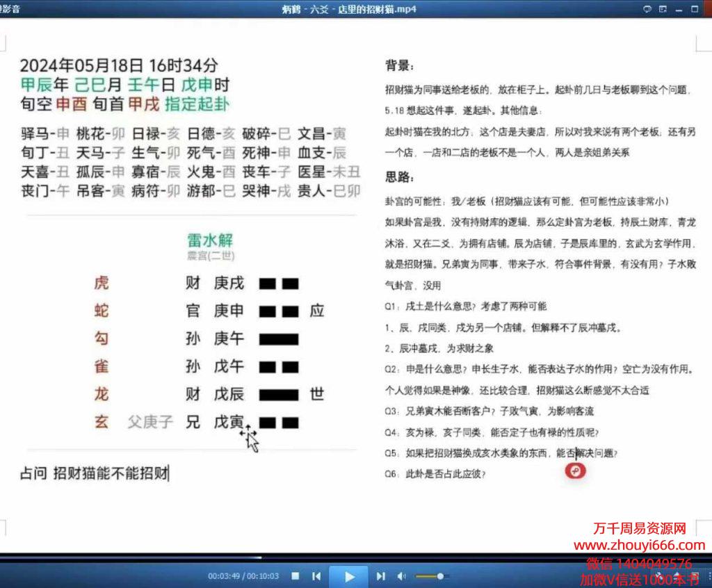Click the 背景 heading in the notes
Screen dimensions: 712x588
point(400,67)
